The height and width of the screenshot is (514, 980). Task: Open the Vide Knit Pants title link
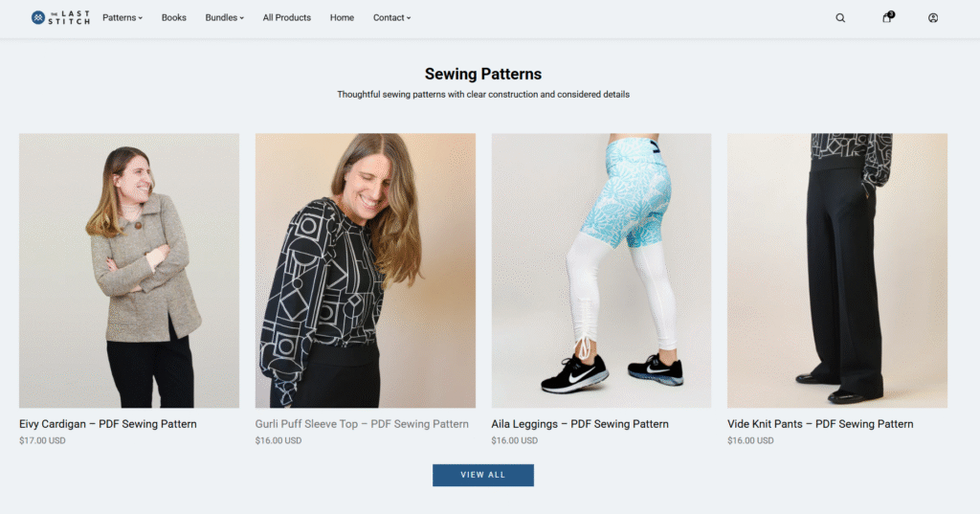coord(820,424)
